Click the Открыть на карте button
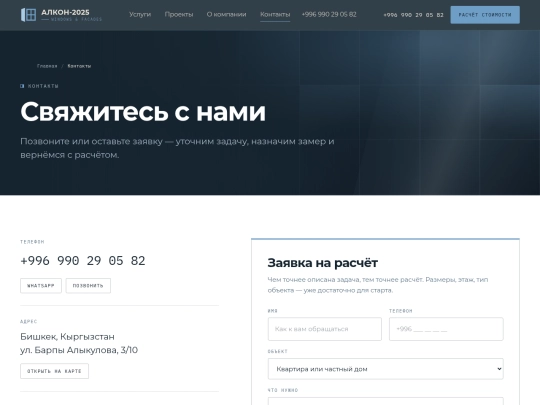This screenshot has height=405, width=540. coord(54,371)
